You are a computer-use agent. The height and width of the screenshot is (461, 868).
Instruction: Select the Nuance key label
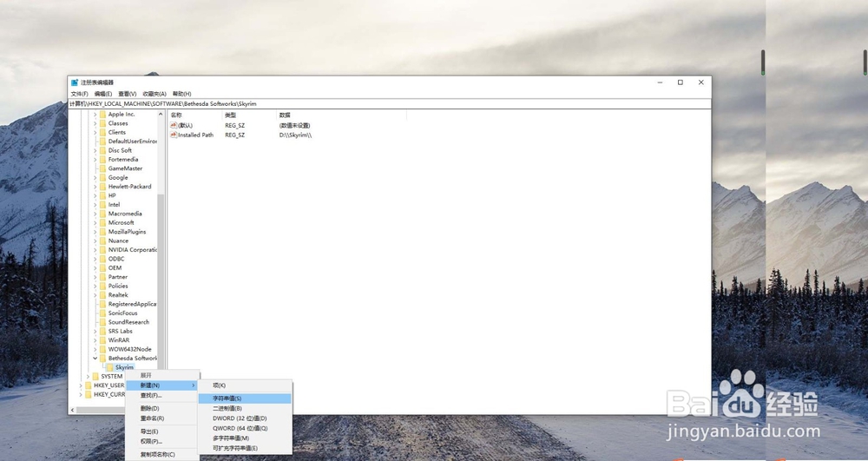[118, 240]
